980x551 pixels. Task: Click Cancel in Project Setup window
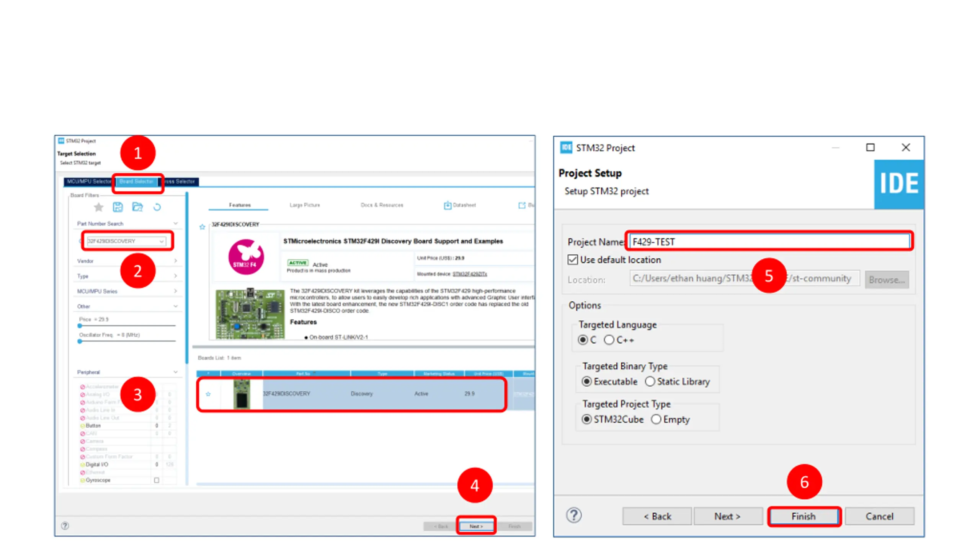point(879,517)
